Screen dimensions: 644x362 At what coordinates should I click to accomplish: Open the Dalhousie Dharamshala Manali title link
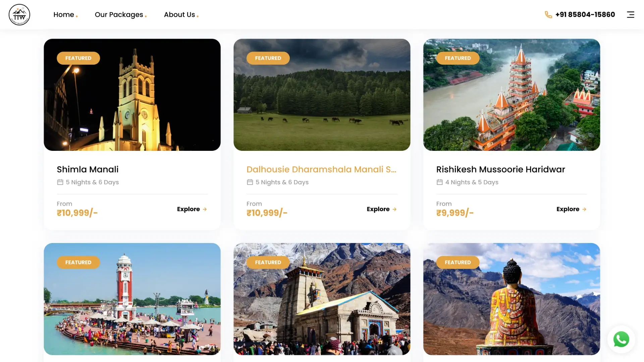pos(321,169)
